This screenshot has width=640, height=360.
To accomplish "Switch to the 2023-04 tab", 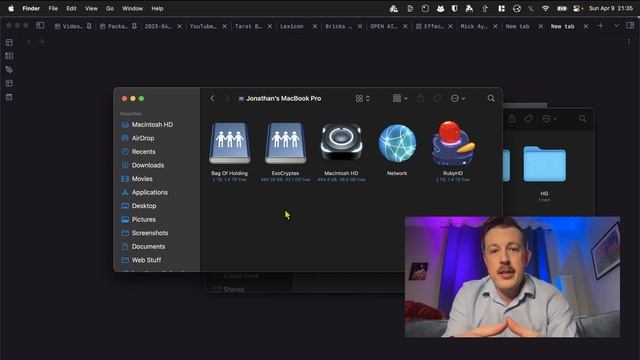I will [158, 26].
